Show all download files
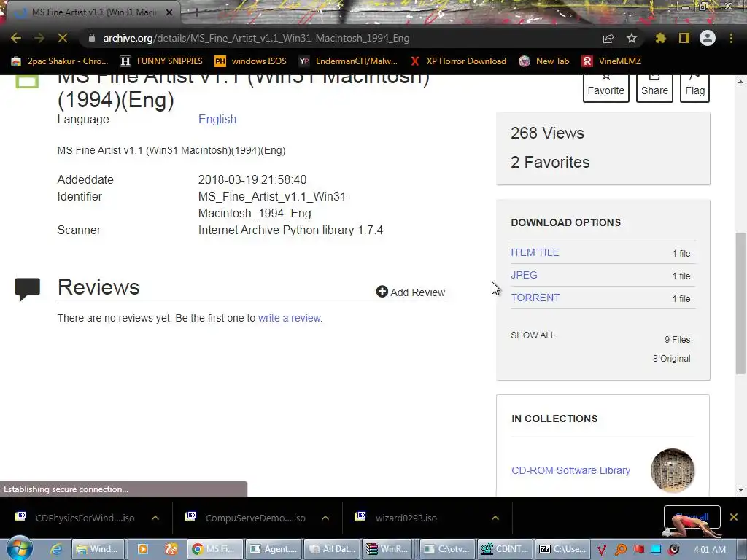This screenshot has height=560, width=747. click(533, 335)
